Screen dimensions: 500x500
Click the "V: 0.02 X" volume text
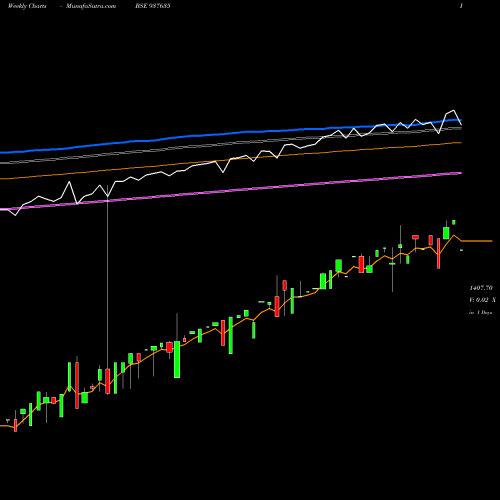[482, 300]
